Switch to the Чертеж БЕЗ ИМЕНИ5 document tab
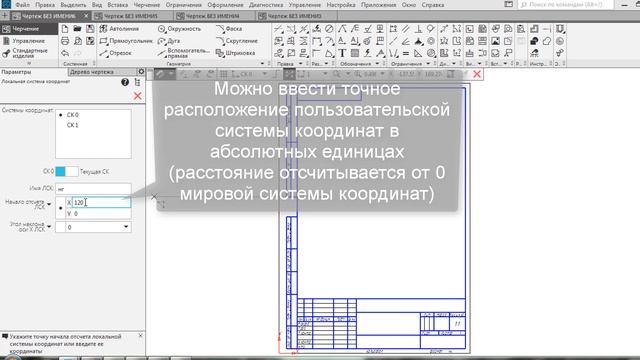The height and width of the screenshot is (360, 640). point(131,16)
